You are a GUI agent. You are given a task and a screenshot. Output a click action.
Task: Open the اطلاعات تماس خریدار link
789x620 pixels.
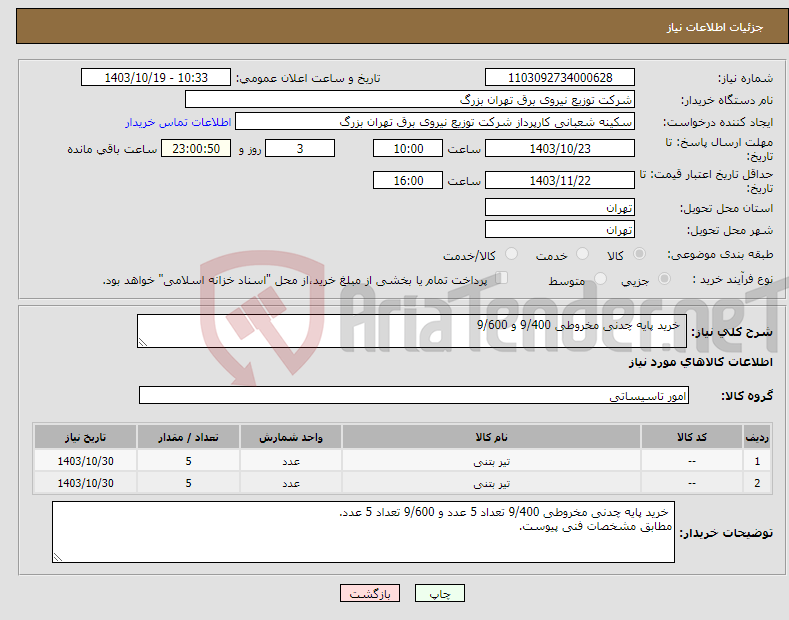click(x=178, y=122)
